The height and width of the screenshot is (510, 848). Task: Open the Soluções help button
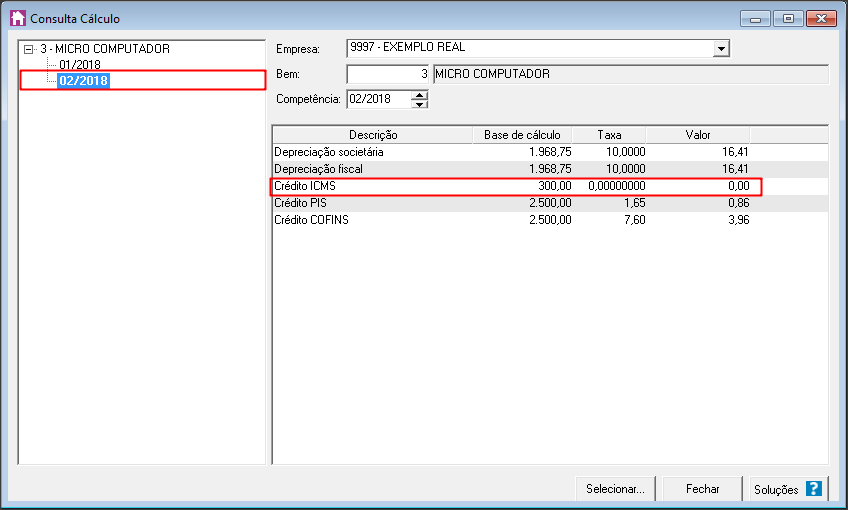(789, 489)
